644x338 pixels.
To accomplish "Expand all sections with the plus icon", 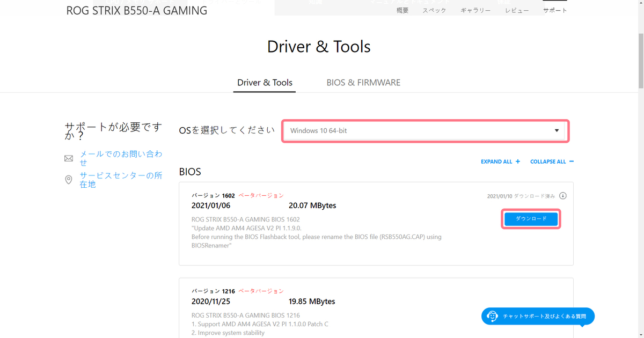I will (x=518, y=161).
